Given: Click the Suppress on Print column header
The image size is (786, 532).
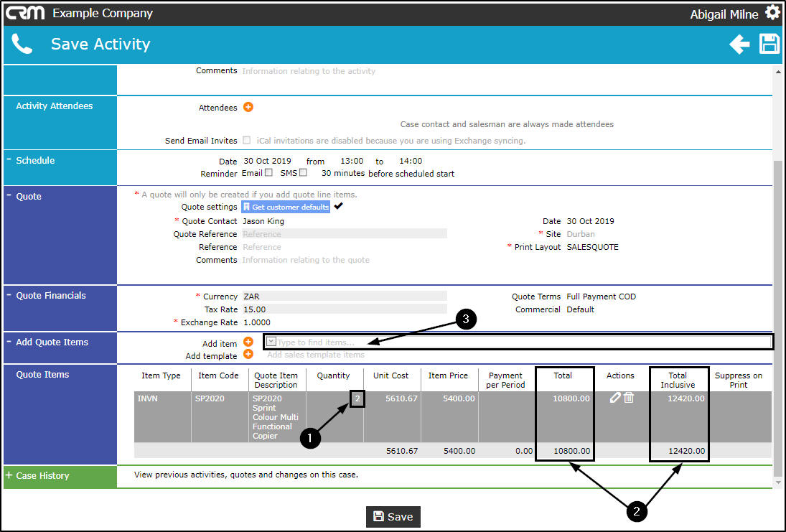Looking at the screenshot, I should pyautogui.click(x=739, y=380).
